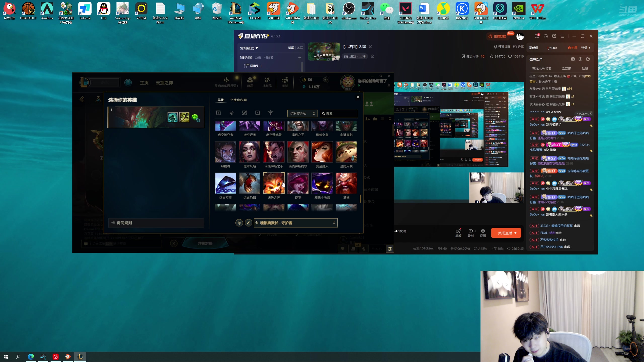Open the 常规模式 mode dropdown
644x362 pixels.
(249, 48)
